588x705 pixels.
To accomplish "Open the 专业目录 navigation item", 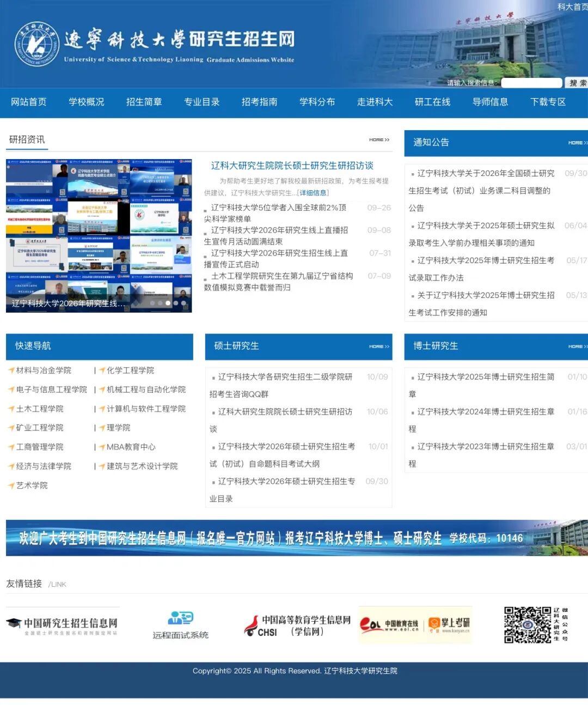I will point(201,102).
